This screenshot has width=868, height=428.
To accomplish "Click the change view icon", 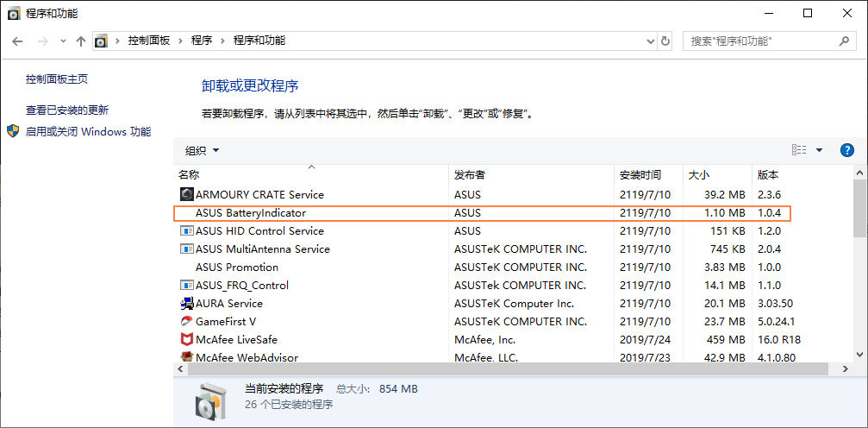I will (x=799, y=149).
